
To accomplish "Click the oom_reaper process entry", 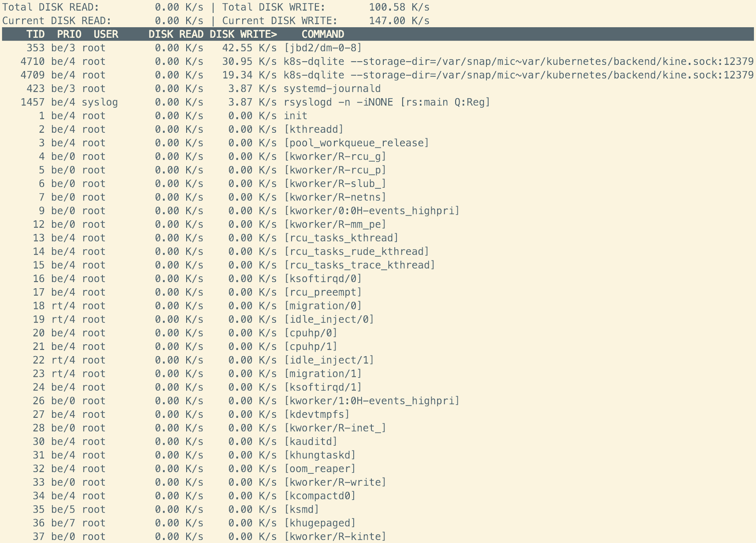I will click(320, 469).
